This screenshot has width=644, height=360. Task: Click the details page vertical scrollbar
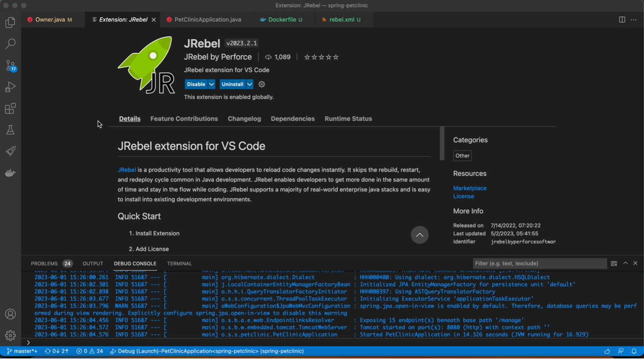click(442, 143)
